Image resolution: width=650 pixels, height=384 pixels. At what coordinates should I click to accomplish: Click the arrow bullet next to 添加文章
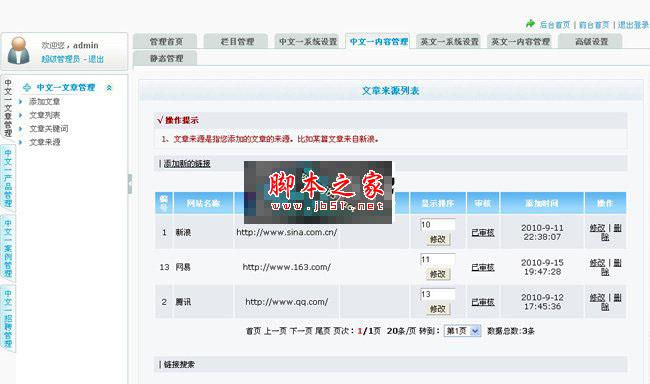(x=20, y=102)
